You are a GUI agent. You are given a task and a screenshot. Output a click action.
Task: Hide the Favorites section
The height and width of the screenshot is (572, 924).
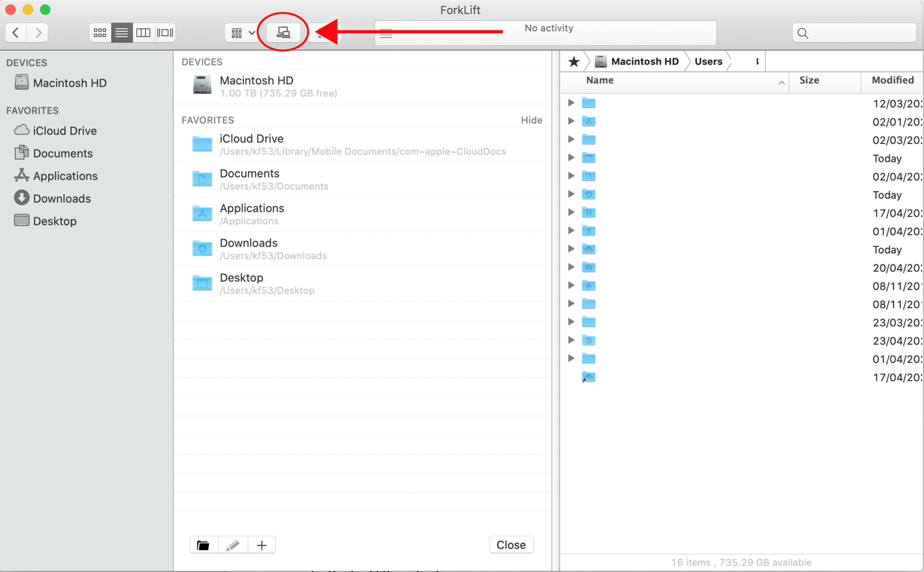pyautogui.click(x=532, y=120)
